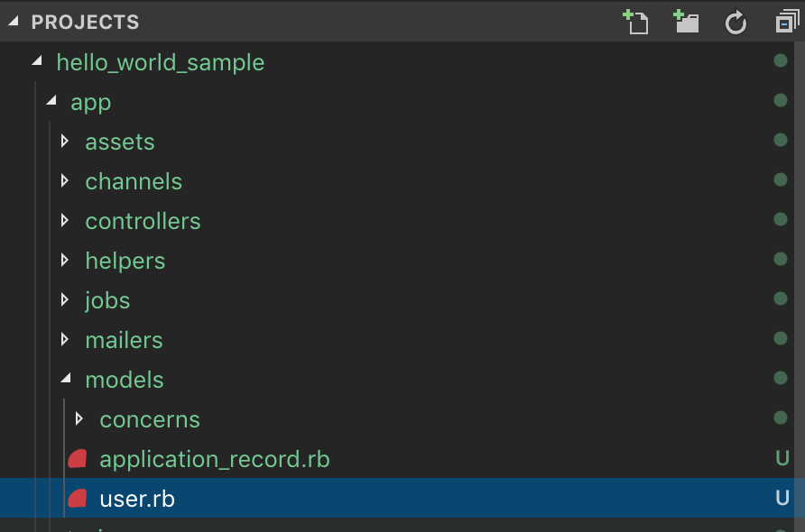The height and width of the screenshot is (532, 805).
Task: Open the helpers folder
Action: (125, 261)
